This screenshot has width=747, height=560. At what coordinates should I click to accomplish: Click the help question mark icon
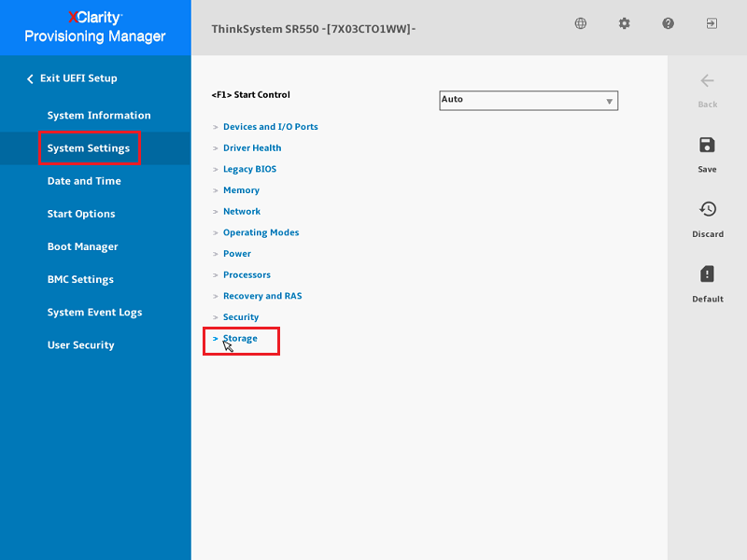click(x=669, y=23)
